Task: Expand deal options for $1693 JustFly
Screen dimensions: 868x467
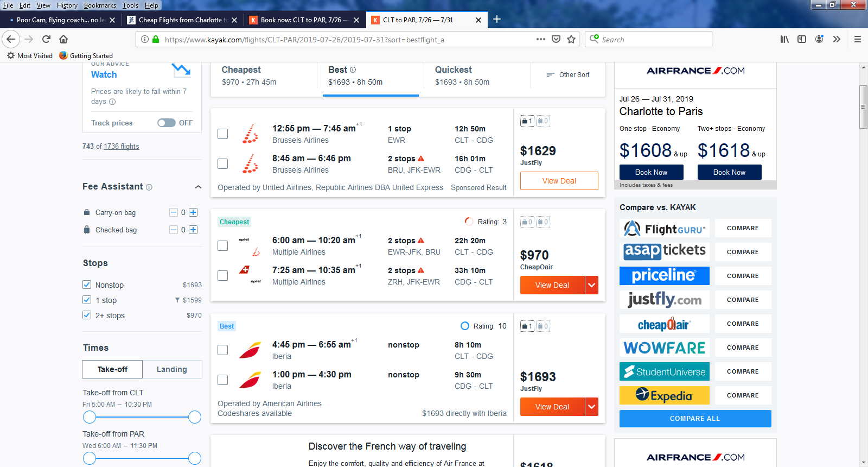Action: [592, 407]
